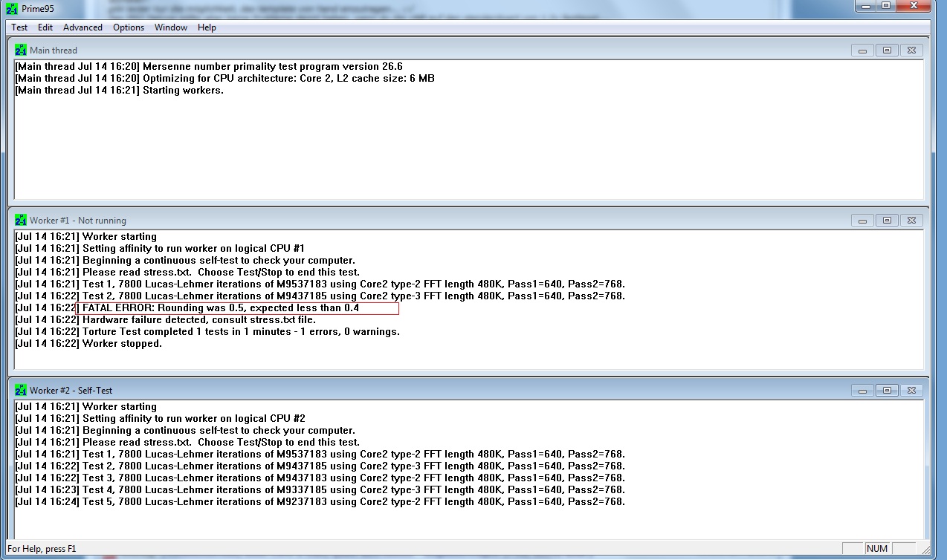The width and height of the screenshot is (947, 560).
Task: Close the Prime95 main window
Action: click(913, 6)
